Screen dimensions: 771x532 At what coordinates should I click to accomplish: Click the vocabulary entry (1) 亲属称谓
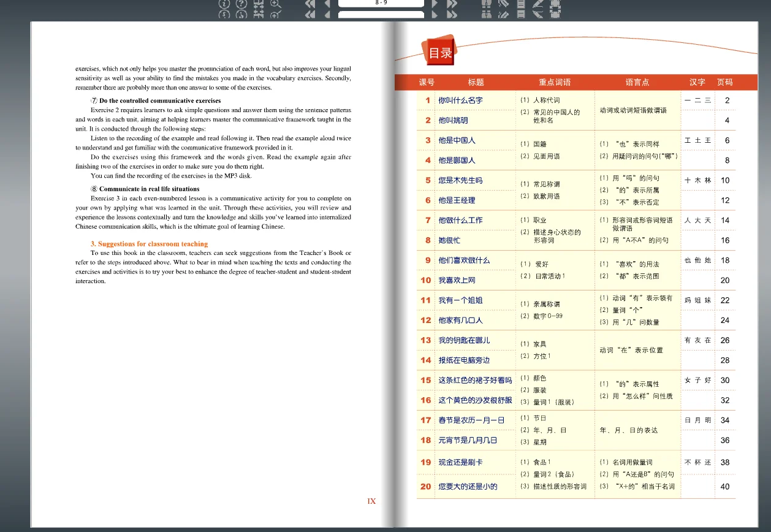(540, 304)
